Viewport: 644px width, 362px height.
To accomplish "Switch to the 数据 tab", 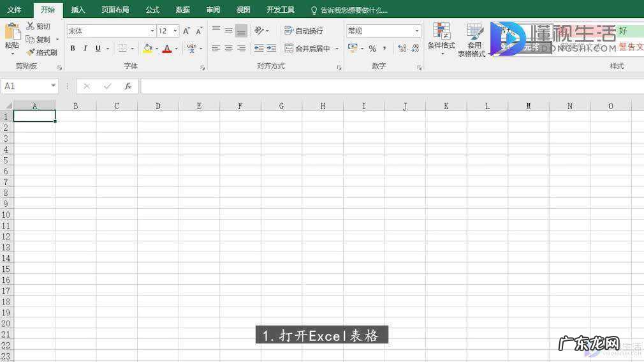I will (183, 10).
